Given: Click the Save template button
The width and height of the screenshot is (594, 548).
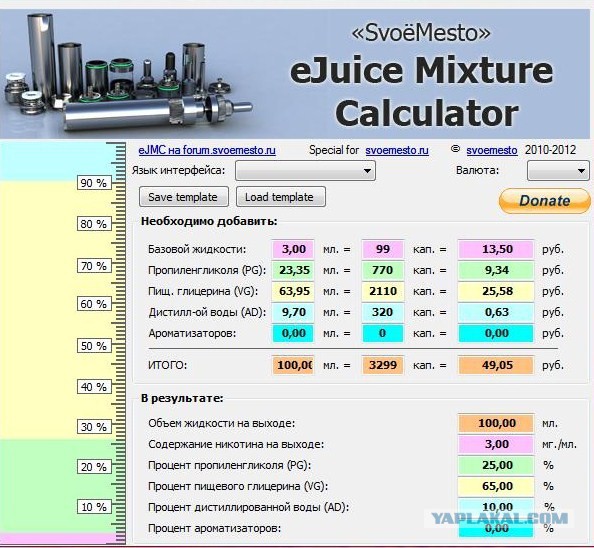Looking at the screenshot, I should 184,197.
